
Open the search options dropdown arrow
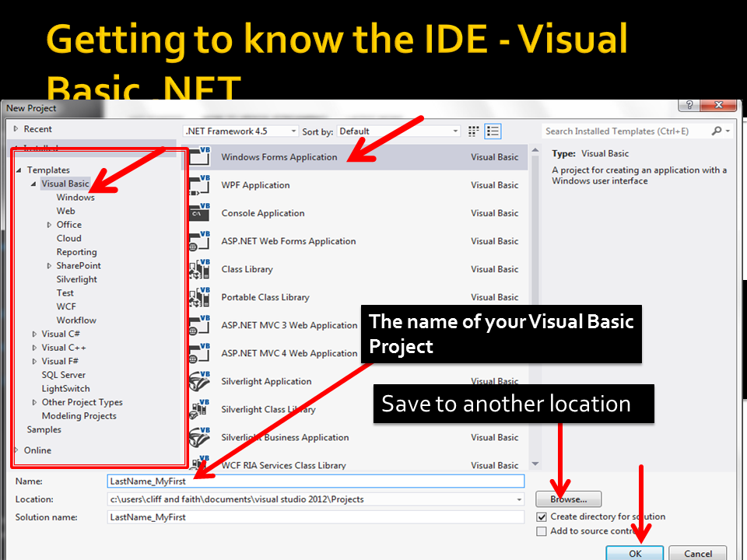tap(728, 131)
